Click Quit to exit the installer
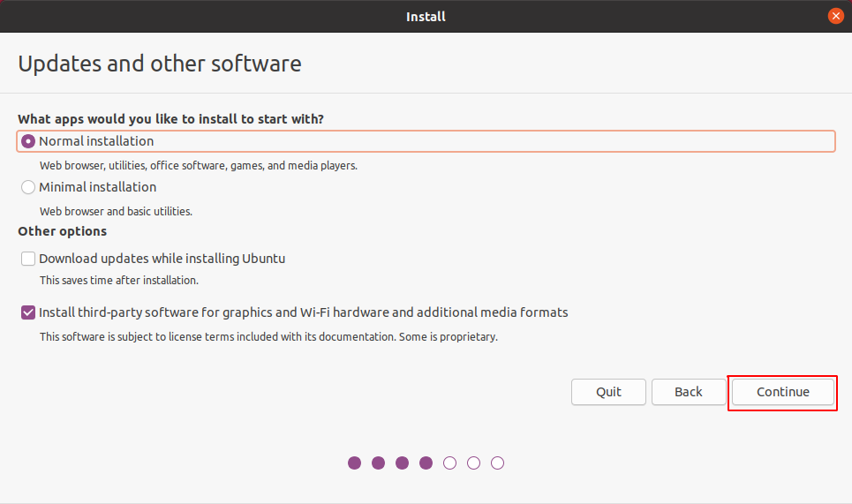This screenshot has width=852, height=504. 608,392
